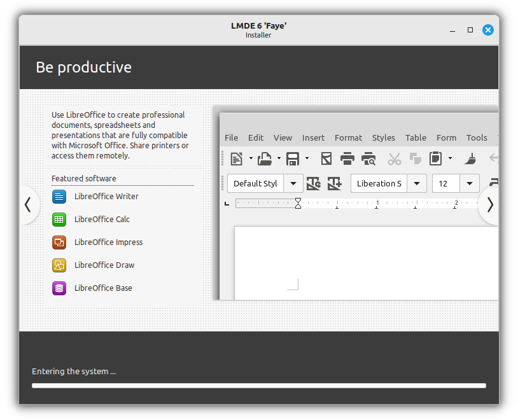Open the paragraph style dropdown
Viewport: 518px width, 420px height.
pos(293,183)
